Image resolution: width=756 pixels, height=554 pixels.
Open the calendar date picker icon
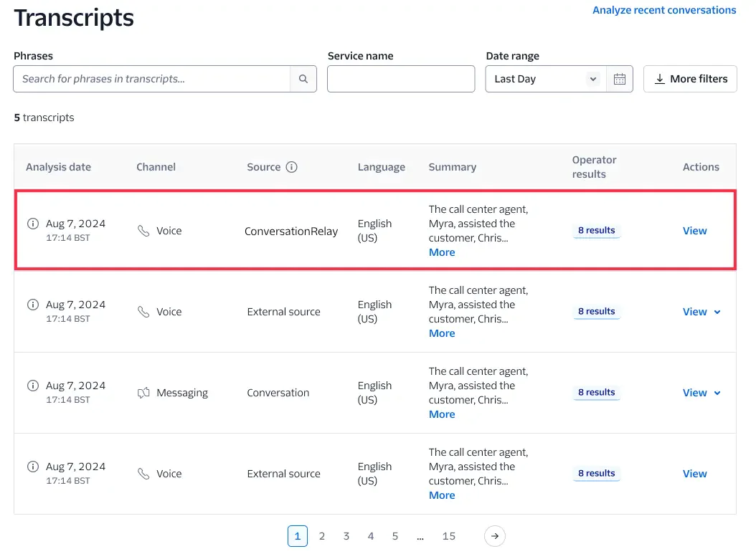coord(620,79)
